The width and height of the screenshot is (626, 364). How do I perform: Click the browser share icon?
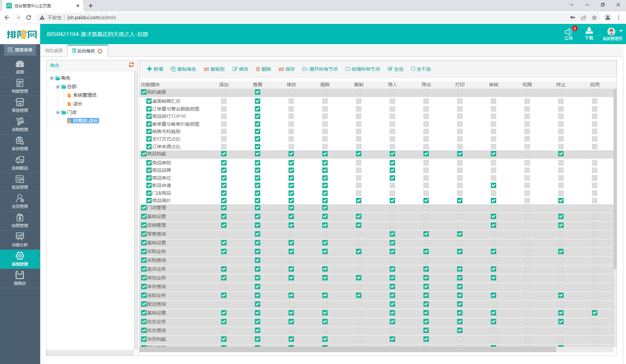[584, 18]
